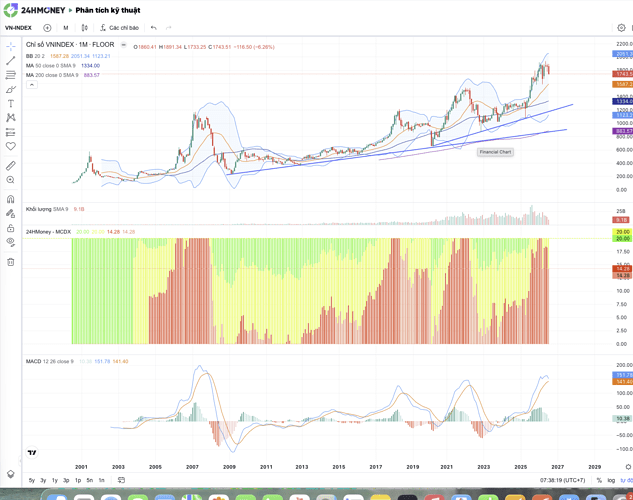Undo last action arrow in toolbar
This screenshot has height=500, width=633.
click(153, 28)
